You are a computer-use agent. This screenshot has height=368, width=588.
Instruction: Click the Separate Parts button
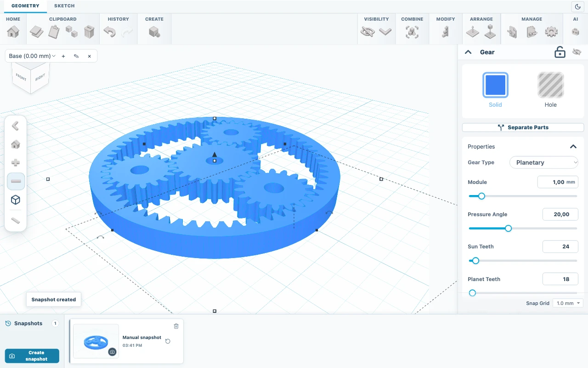[x=523, y=127]
